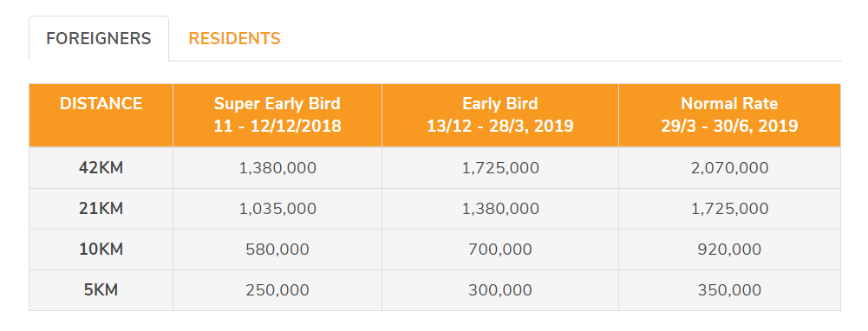Select the 42KM row label
The height and width of the screenshot is (331, 868).
click(101, 168)
